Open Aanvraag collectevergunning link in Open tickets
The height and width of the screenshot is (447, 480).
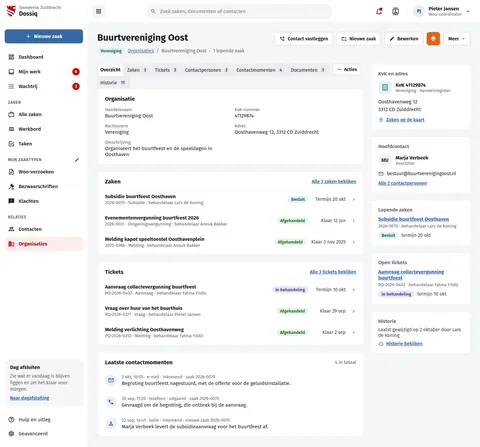[411, 275]
